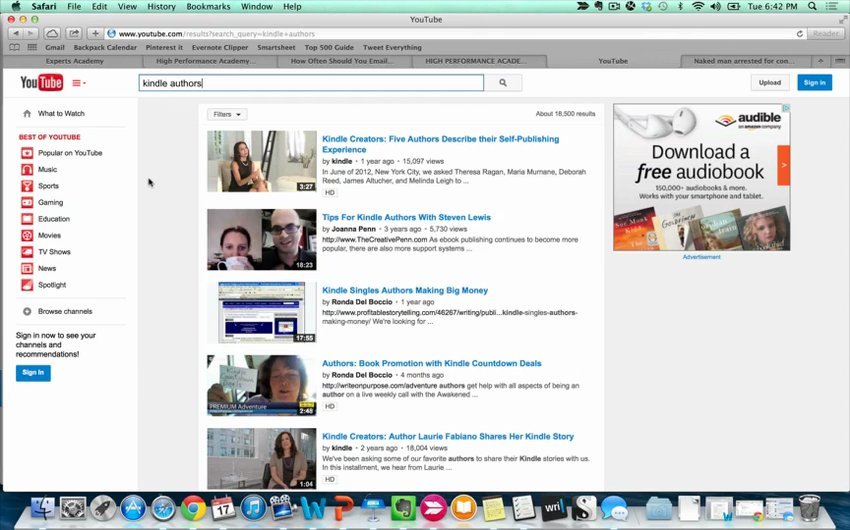The height and width of the screenshot is (530, 850).
Task: Click the iCloud tabs button
Action: pyautogui.click(x=52, y=34)
